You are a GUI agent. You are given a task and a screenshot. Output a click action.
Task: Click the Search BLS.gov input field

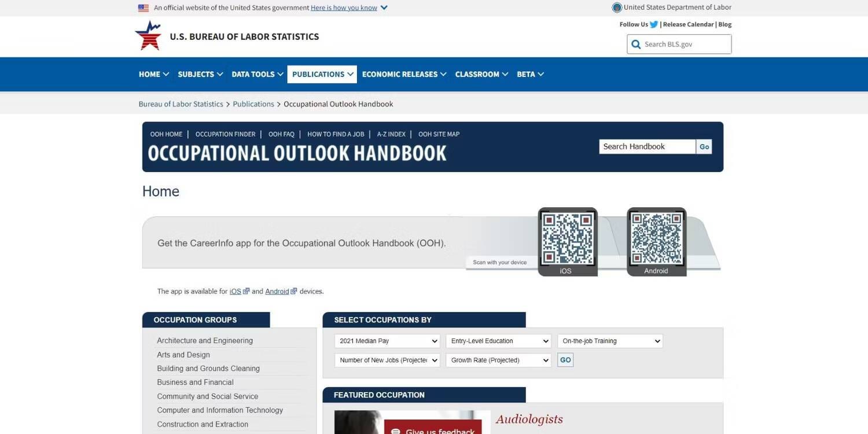[679, 45]
